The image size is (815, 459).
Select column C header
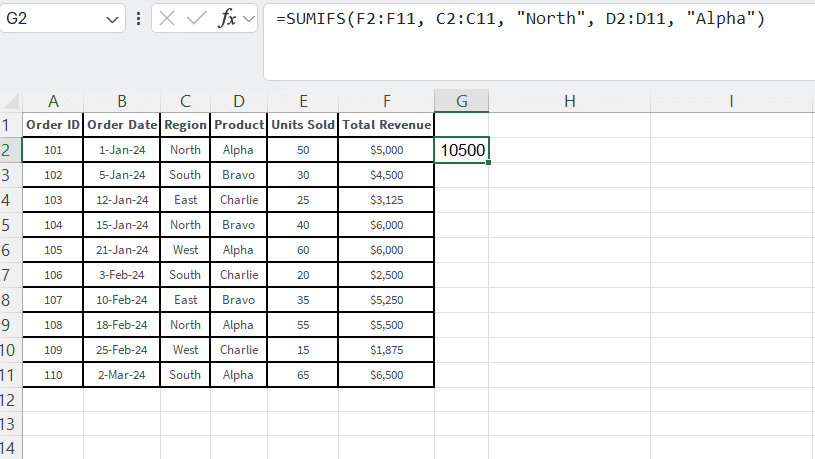click(185, 101)
